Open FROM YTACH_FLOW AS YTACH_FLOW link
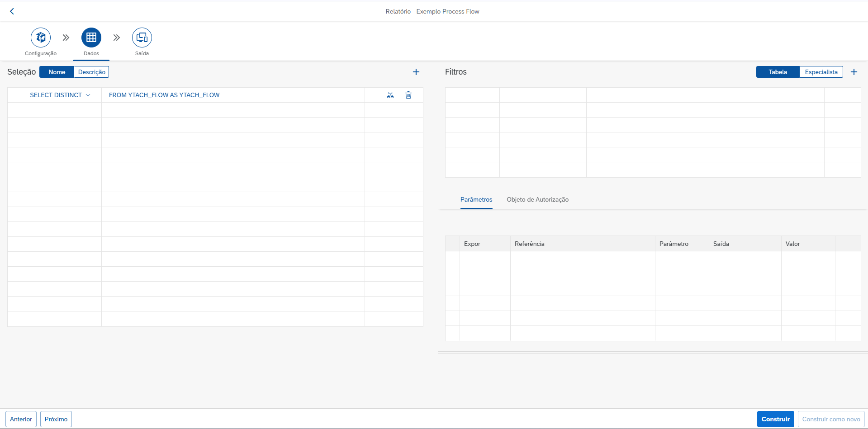 (x=164, y=95)
